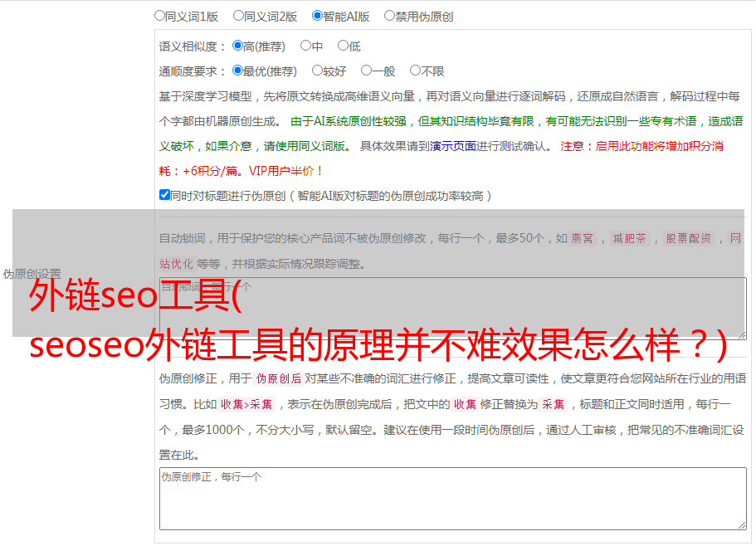Set 通顺度要求 to 一般
Screen dimensions: 756x546
tap(367, 71)
